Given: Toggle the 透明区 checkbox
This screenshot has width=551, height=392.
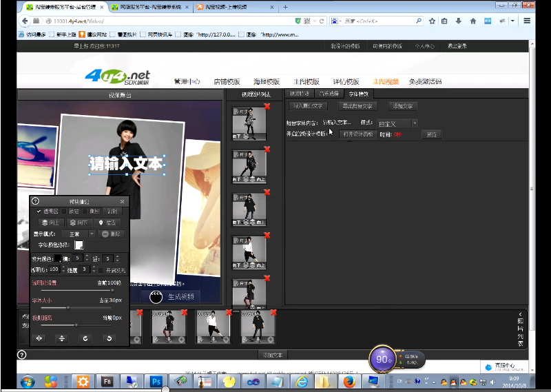Looking at the screenshot, I should 40,212.
